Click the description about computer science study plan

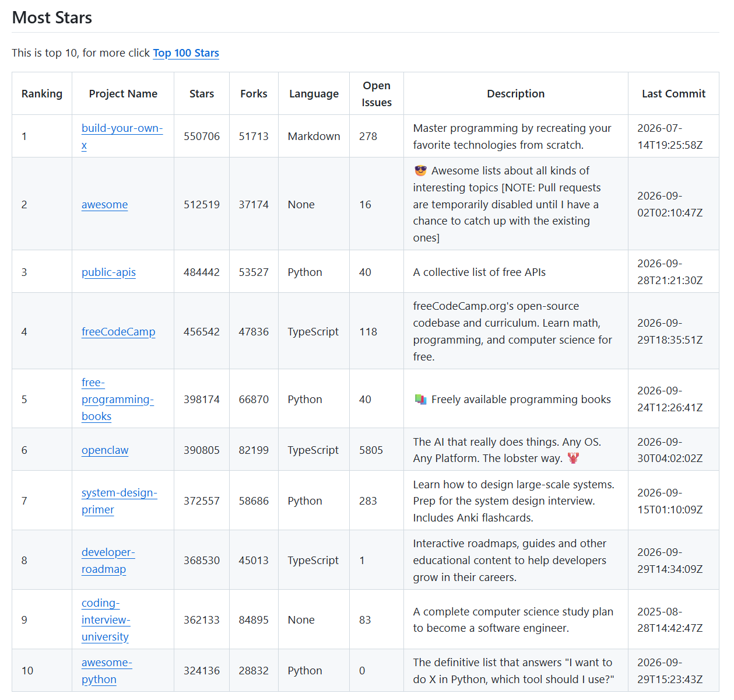click(513, 620)
